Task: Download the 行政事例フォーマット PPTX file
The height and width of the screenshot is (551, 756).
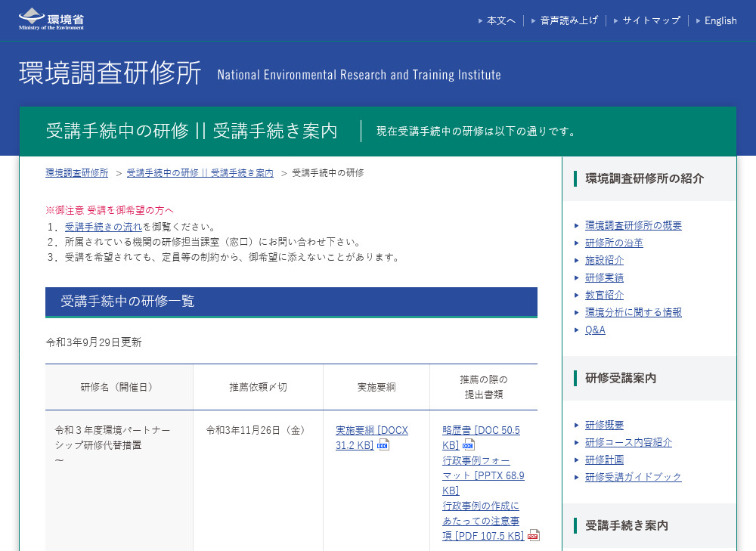Action: 483,475
